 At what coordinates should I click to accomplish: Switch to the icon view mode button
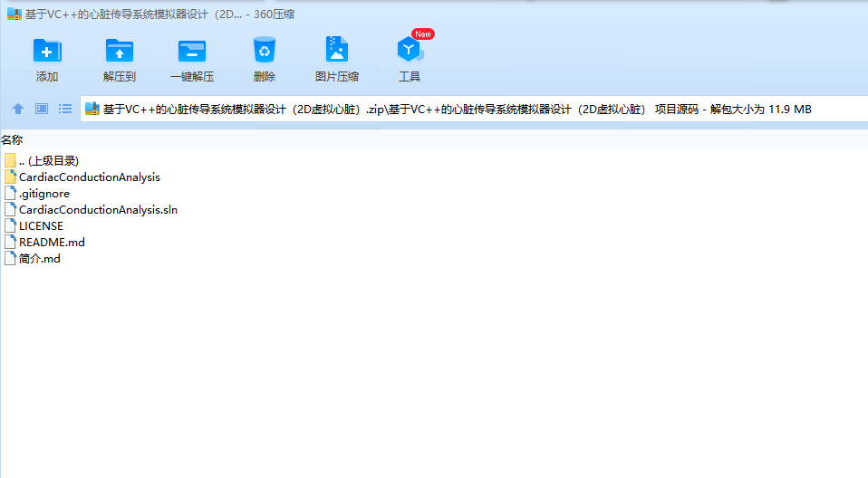coord(42,109)
